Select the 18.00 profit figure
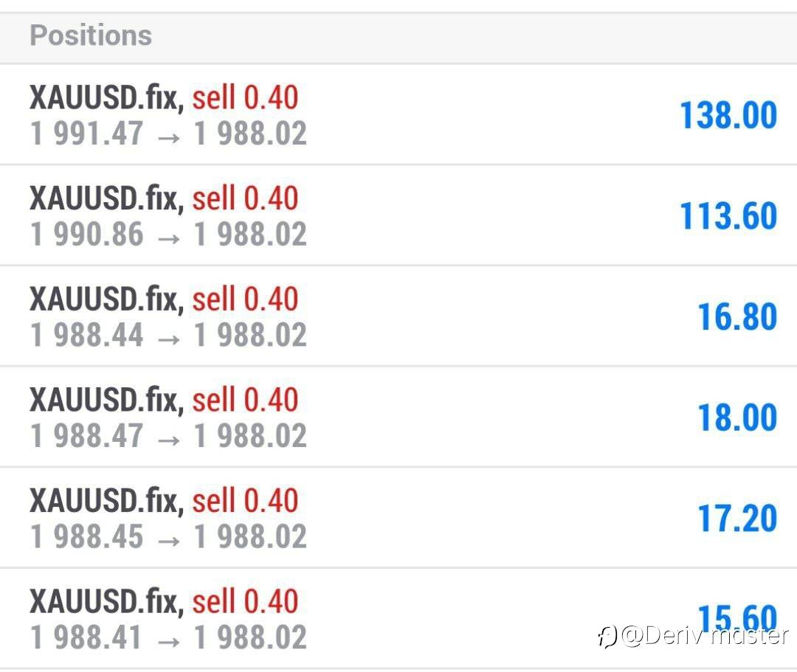Screen dimensions: 797x672 pyautogui.click(x=737, y=418)
